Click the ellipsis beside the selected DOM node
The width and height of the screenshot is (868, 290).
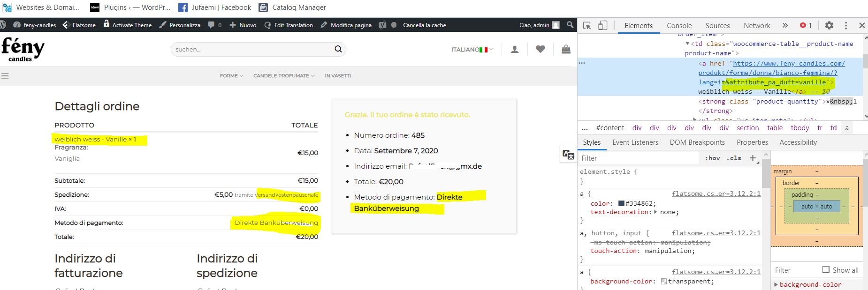pos(582,63)
